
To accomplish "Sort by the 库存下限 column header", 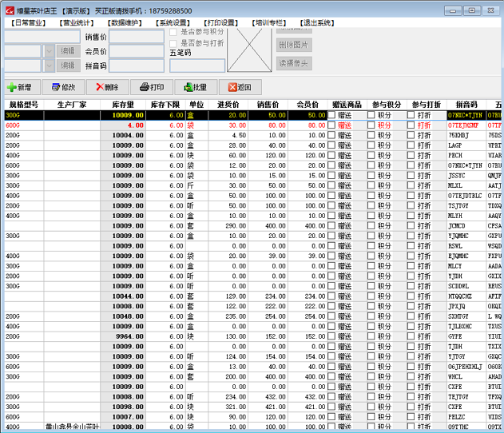I will tap(165, 105).
